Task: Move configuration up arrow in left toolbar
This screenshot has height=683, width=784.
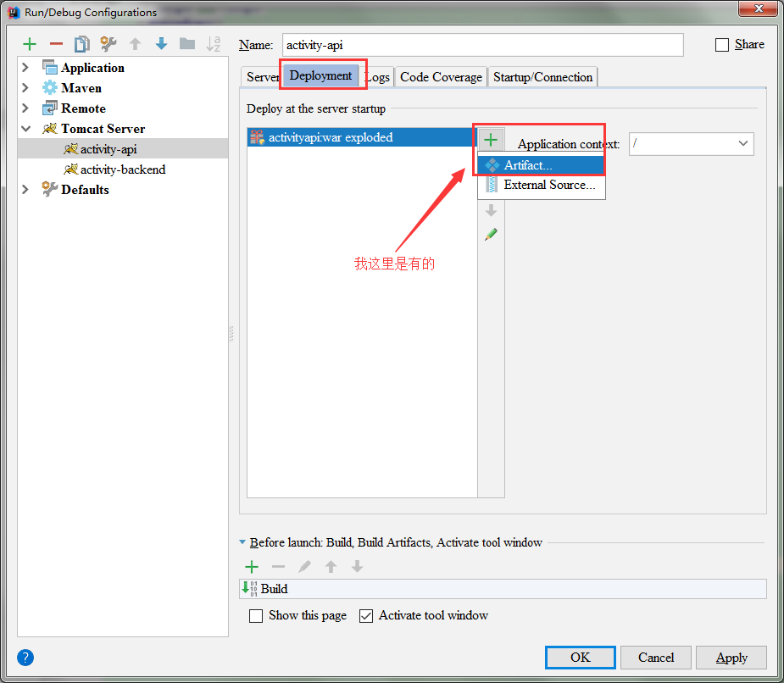Action: (135, 45)
